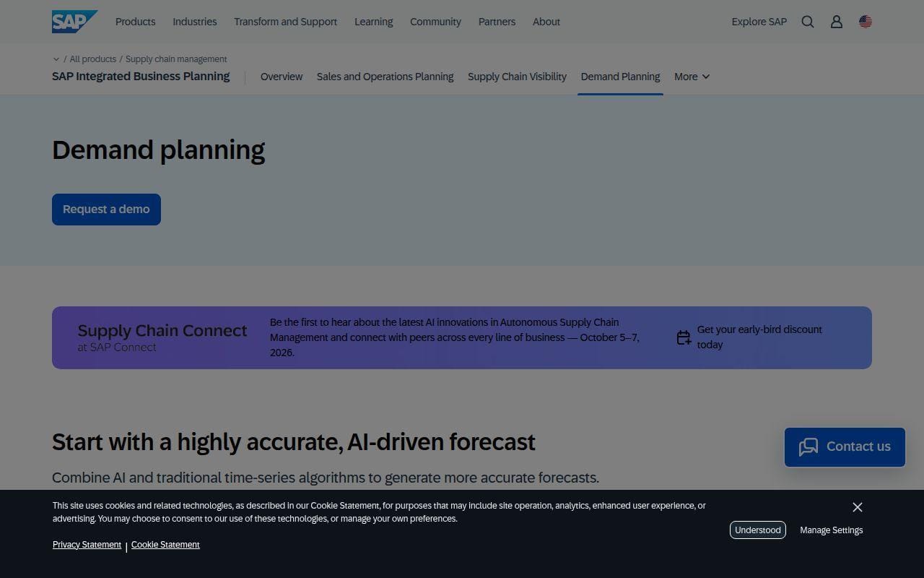Click SAP Integrated Business Planning title
Viewport: 924px width, 578px height.
(x=141, y=76)
